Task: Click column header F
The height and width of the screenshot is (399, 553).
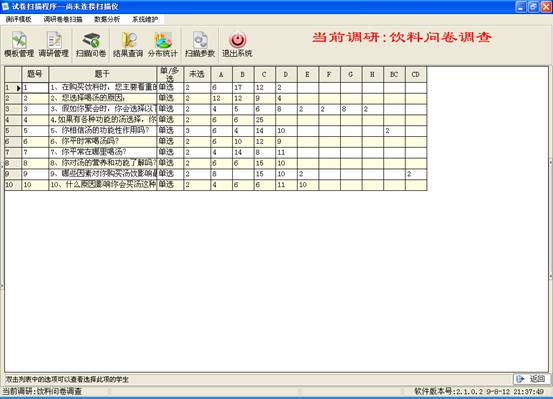Action: pyautogui.click(x=329, y=74)
